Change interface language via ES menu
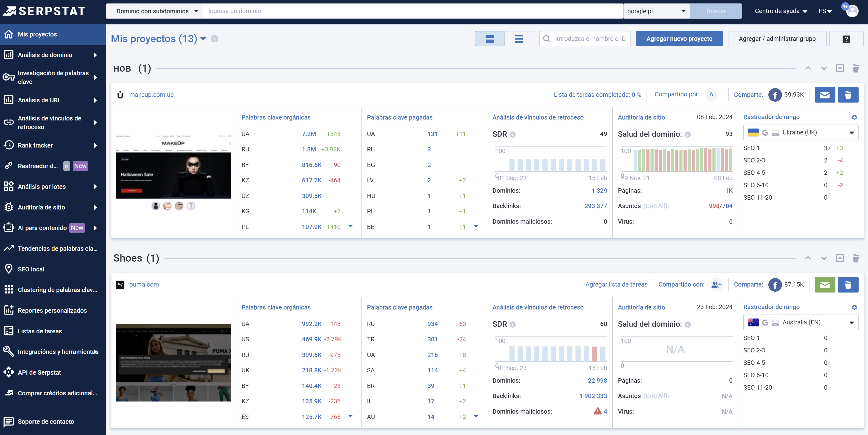Image resolution: width=868 pixels, height=435 pixels. click(825, 11)
